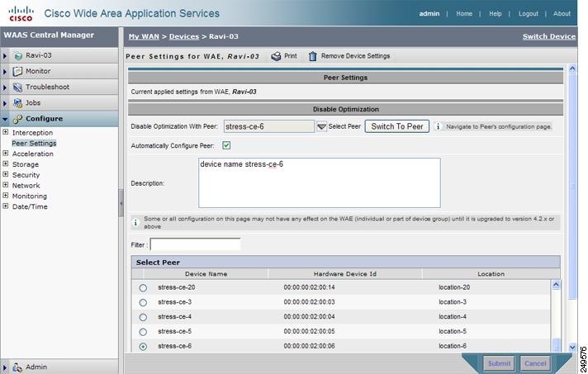Viewport: 588px width, 374px height.
Task: Expand the Interception tree node
Action: point(6,132)
